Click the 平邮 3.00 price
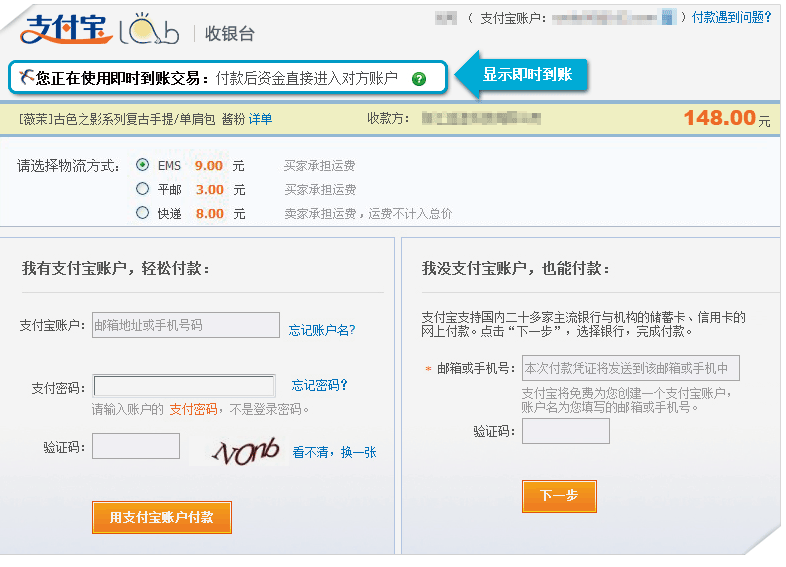 point(210,190)
